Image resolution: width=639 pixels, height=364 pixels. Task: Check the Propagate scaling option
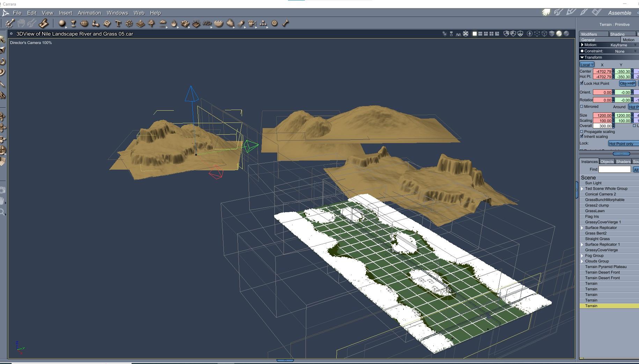pyautogui.click(x=582, y=132)
